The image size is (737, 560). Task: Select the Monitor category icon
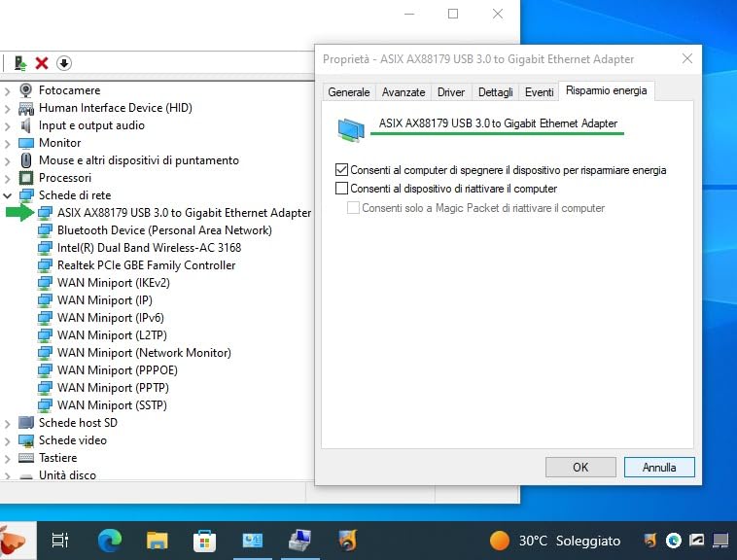pos(26,143)
